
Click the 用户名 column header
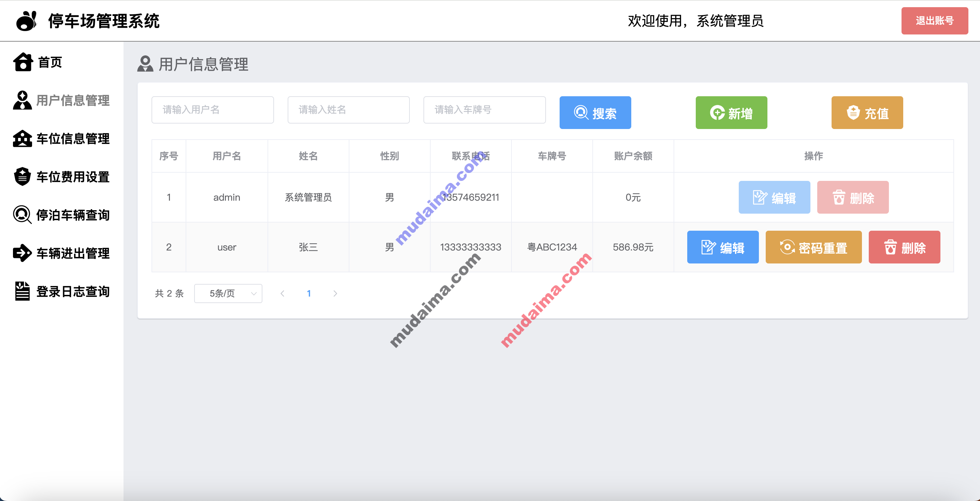tap(227, 156)
